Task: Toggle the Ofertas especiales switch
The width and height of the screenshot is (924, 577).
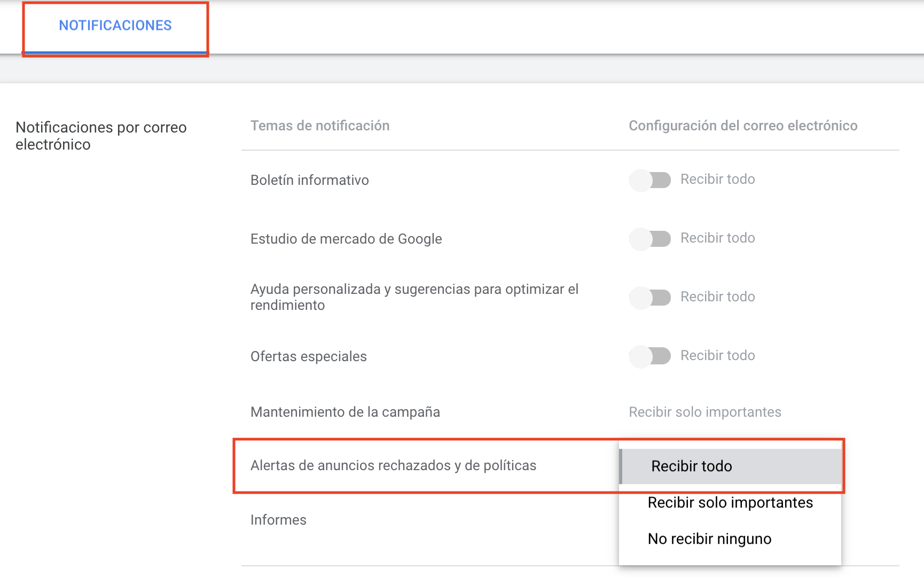Action: [650, 356]
